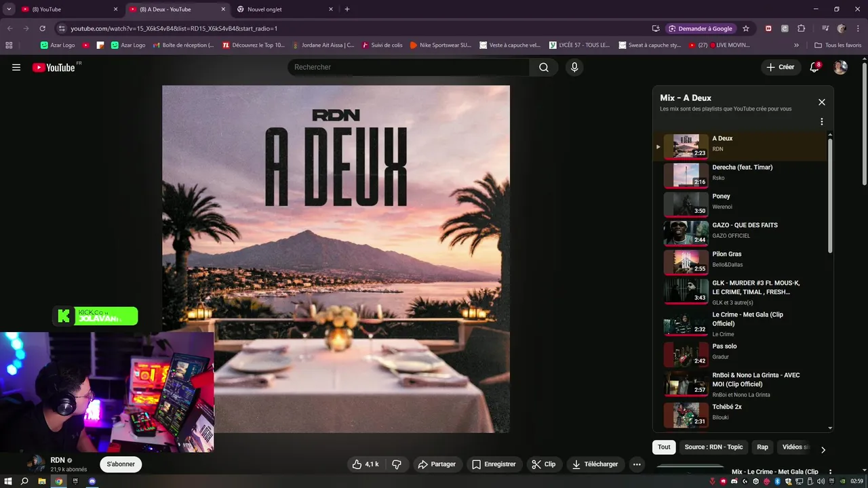Click the URL address bar
The width and height of the screenshot is (868, 488).
(353, 28)
